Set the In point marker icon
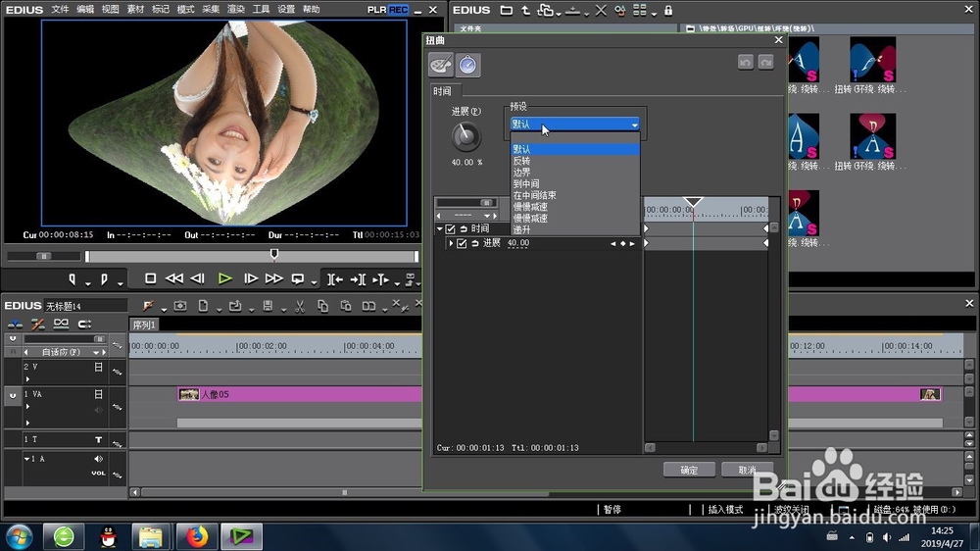 [x=73, y=279]
